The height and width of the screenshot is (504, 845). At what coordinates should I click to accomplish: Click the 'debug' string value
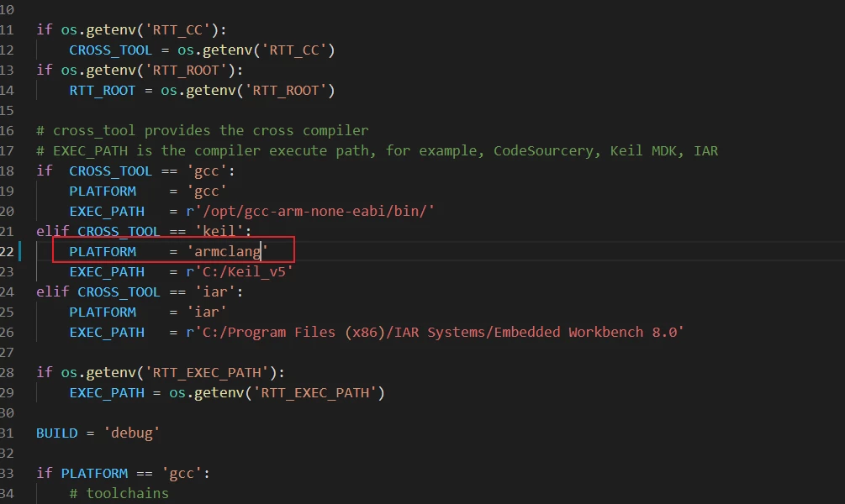131,433
